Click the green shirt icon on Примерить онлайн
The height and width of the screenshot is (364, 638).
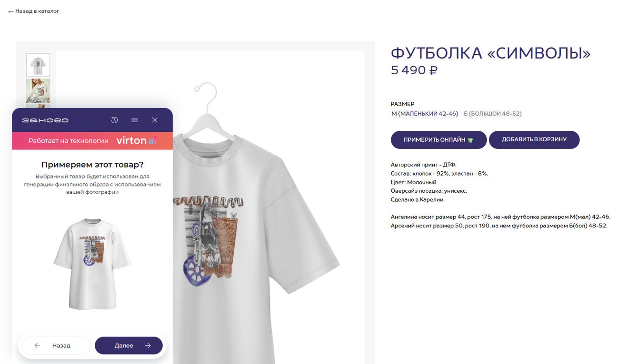coord(470,140)
